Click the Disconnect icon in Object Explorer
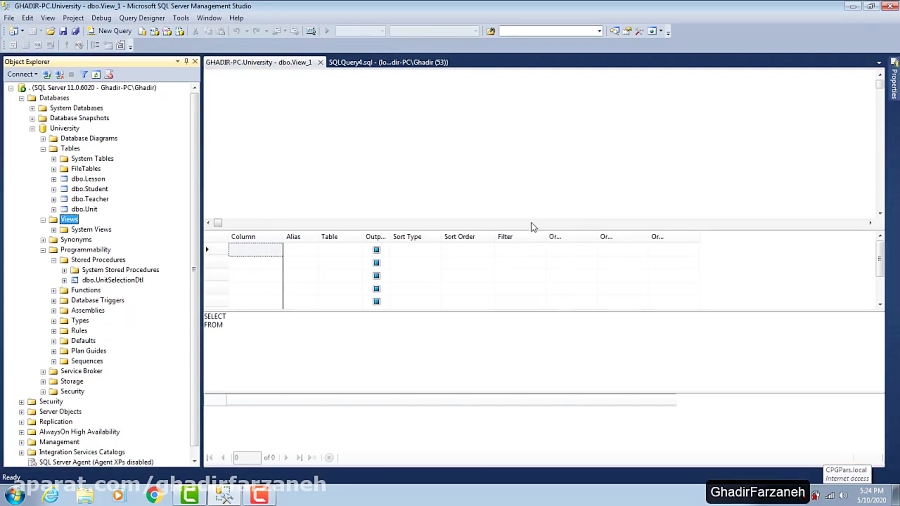The height and width of the screenshot is (506, 900). [x=59, y=75]
